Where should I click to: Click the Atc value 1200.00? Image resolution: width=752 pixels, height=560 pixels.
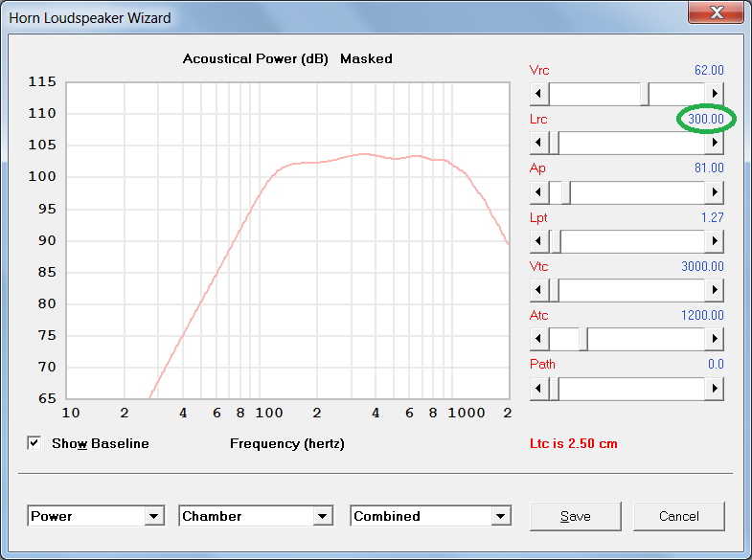coord(702,315)
